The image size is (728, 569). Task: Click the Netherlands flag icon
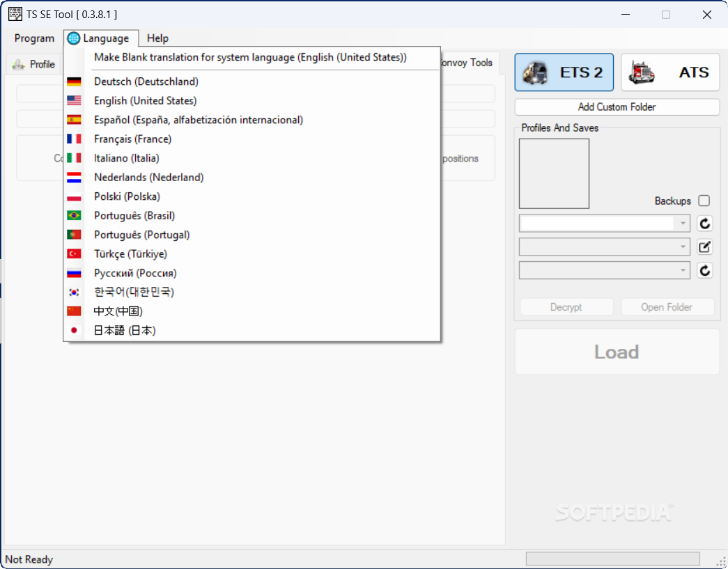[74, 178]
